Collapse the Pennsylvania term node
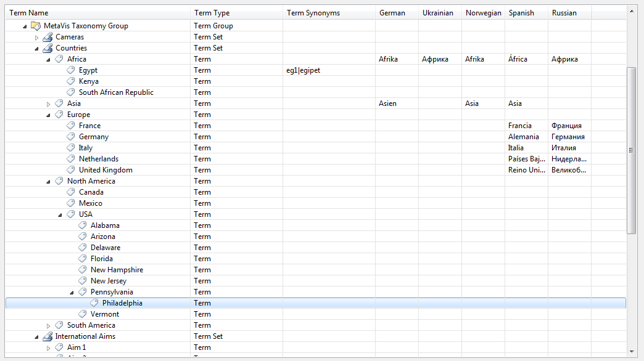Screen dimensions: 644x361 click(72, 293)
